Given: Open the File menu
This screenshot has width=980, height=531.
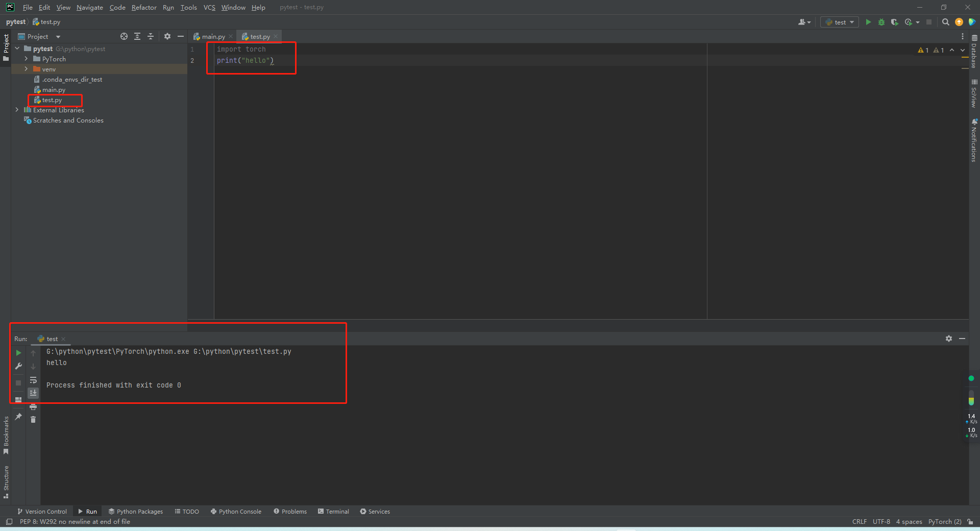Looking at the screenshot, I should (x=28, y=7).
